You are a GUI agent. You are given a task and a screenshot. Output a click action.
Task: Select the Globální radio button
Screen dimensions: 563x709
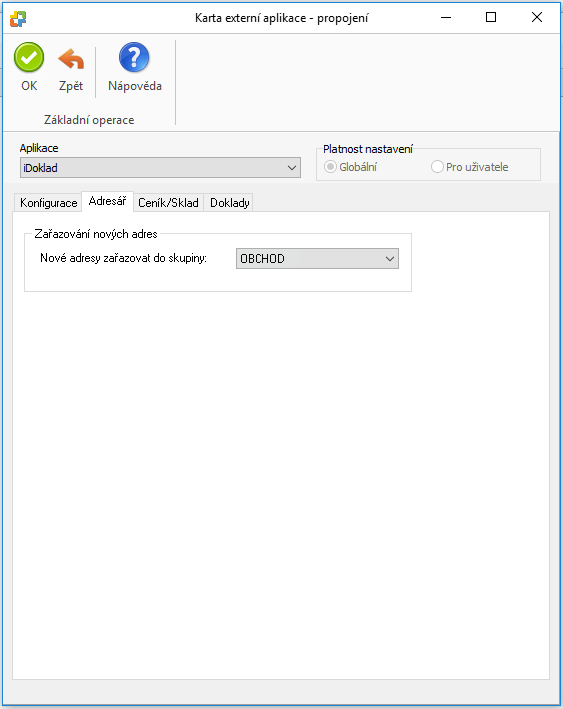pos(331,167)
